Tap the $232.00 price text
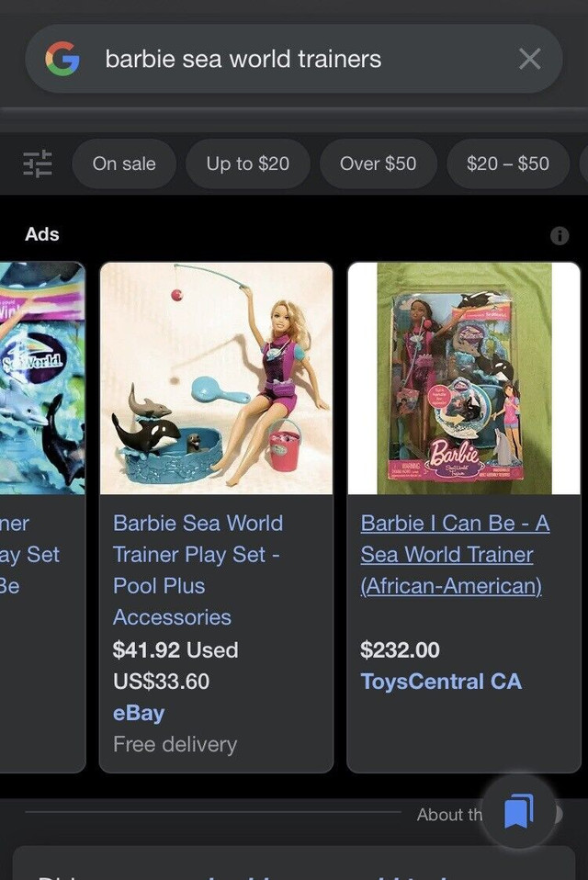 [400, 650]
